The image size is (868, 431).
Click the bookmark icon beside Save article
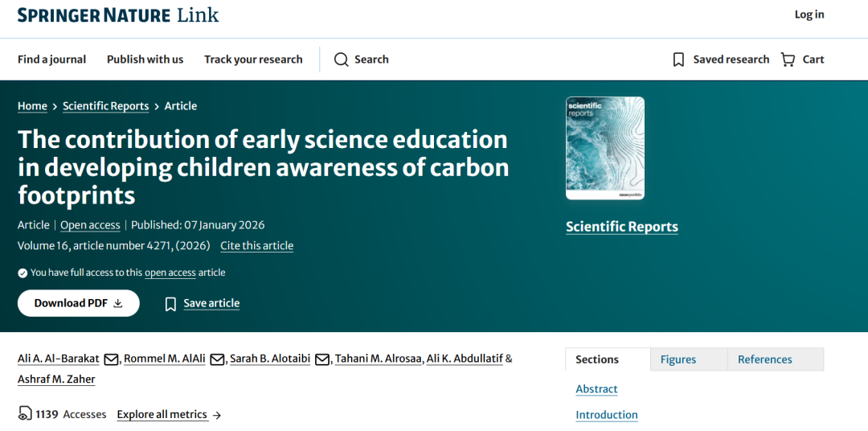pyautogui.click(x=170, y=304)
